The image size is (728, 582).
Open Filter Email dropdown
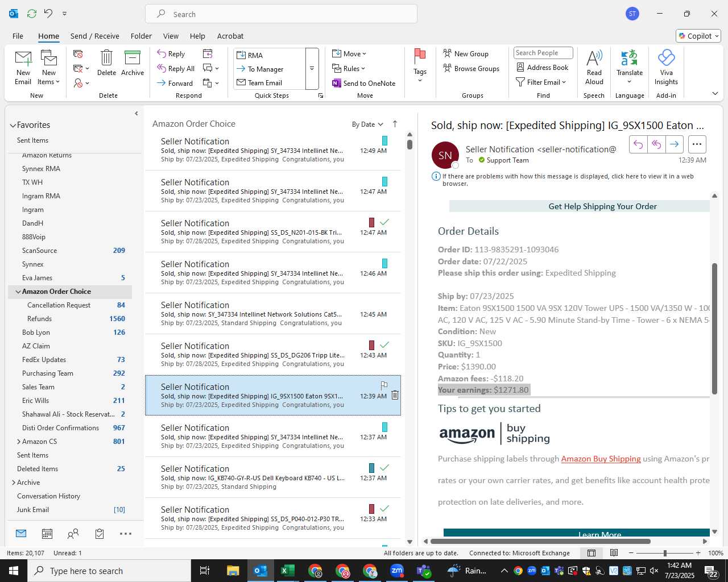click(x=541, y=82)
